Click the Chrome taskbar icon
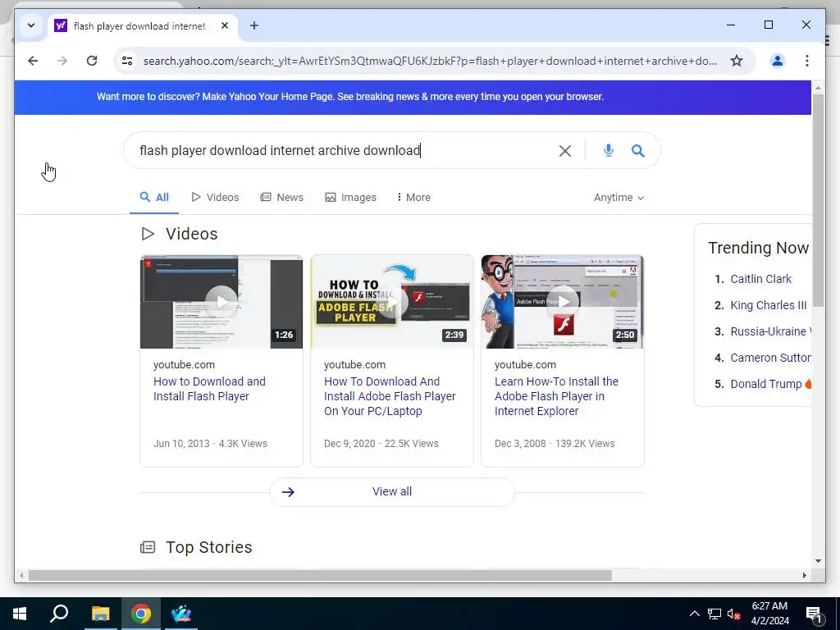The height and width of the screenshot is (630, 840). click(141, 614)
